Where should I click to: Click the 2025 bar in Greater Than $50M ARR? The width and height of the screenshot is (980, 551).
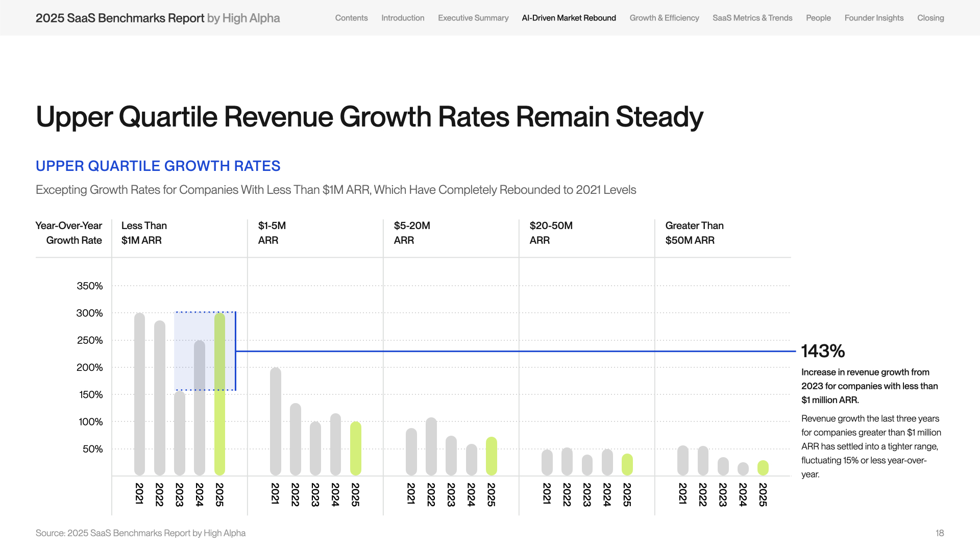763,468
